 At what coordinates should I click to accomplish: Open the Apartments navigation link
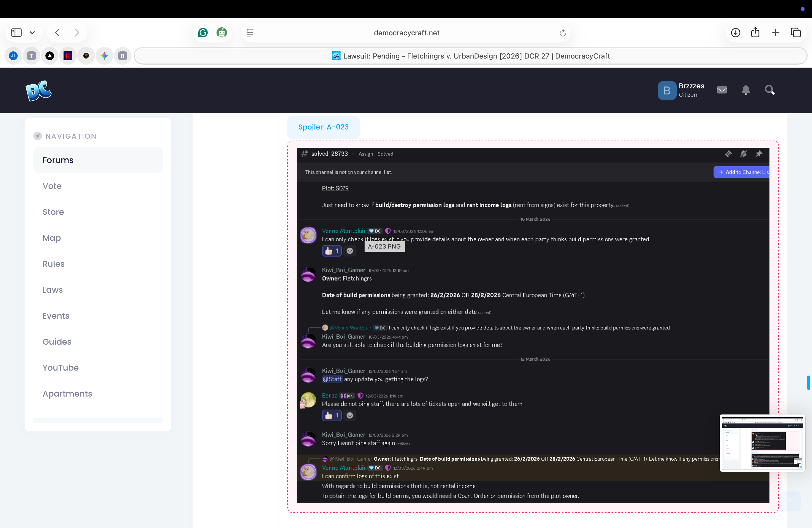click(67, 394)
